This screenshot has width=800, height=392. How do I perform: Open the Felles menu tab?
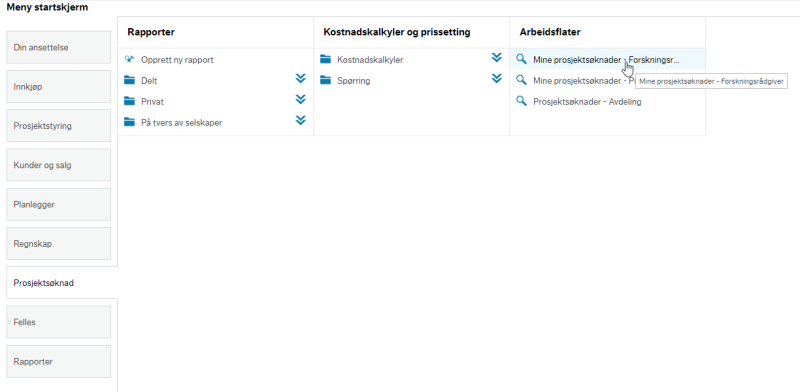point(59,322)
